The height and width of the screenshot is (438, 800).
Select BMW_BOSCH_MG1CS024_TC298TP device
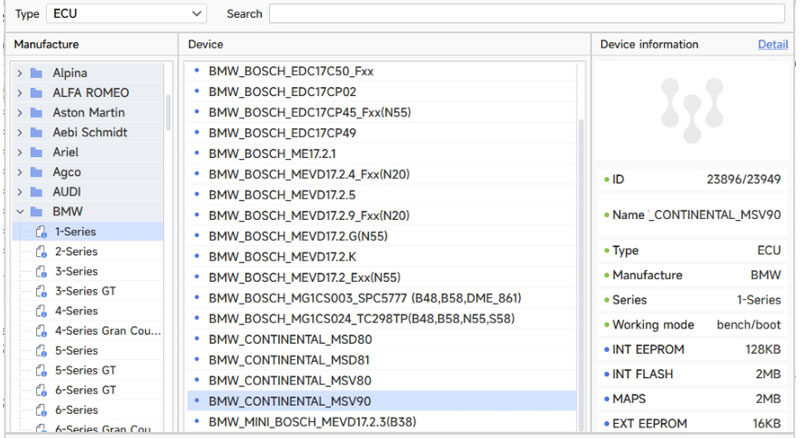[x=382, y=319]
